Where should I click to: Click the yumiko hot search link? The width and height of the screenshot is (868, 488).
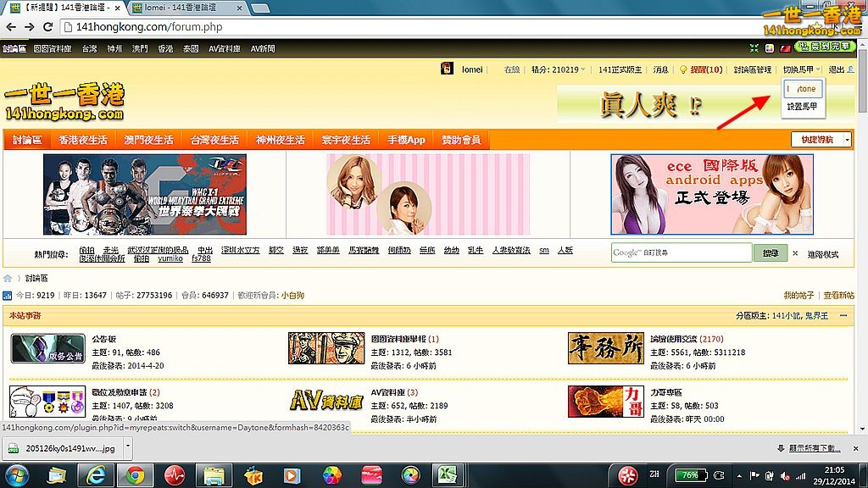click(x=170, y=258)
